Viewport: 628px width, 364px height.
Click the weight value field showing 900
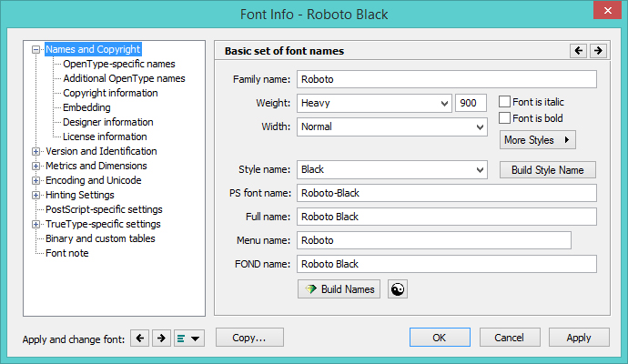coord(471,104)
